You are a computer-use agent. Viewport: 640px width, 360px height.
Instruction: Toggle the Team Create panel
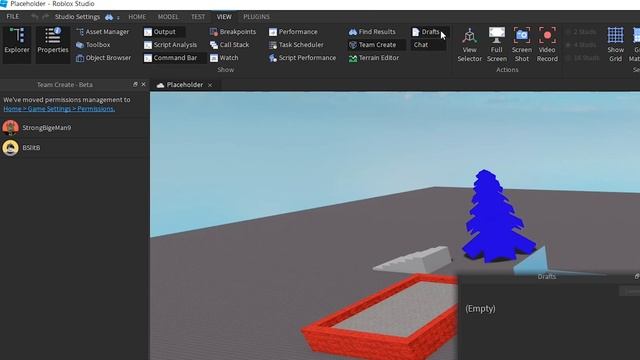pos(376,45)
